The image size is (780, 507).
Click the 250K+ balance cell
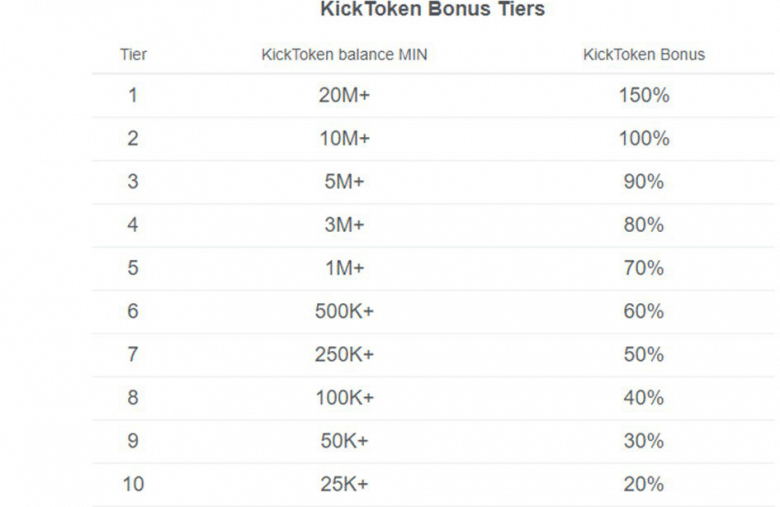[344, 355]
